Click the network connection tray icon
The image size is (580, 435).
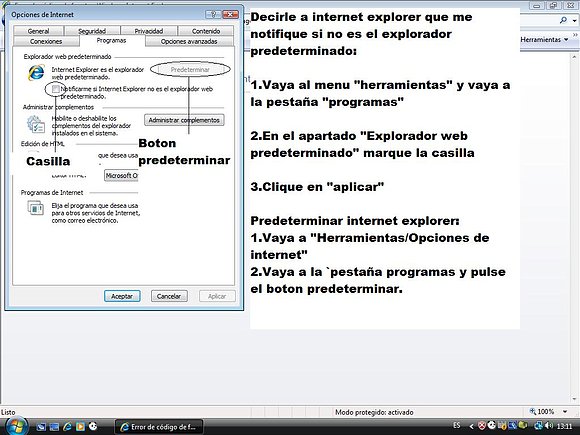tap(539, 426)
